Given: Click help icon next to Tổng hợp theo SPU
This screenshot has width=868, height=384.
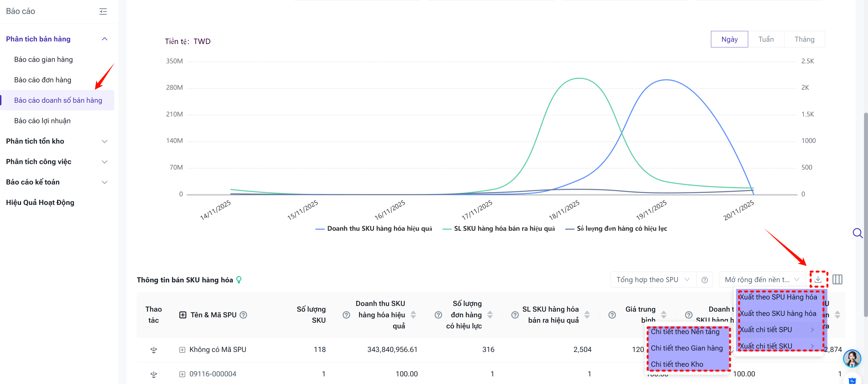Looking at the screenshot, I should tap(704, 280).
